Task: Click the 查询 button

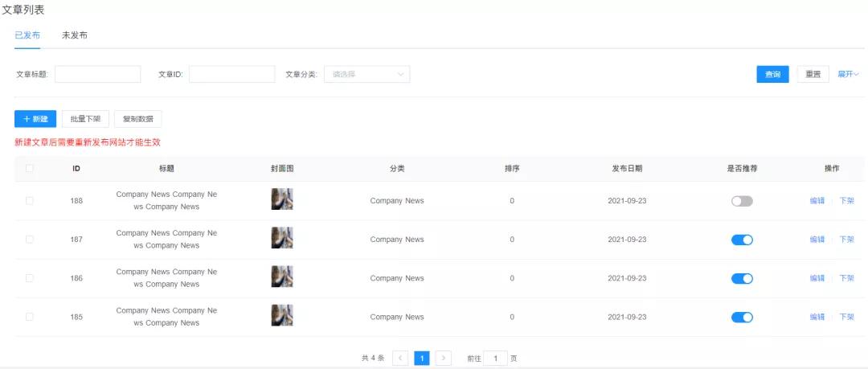Action: click(x=773, y=74)
